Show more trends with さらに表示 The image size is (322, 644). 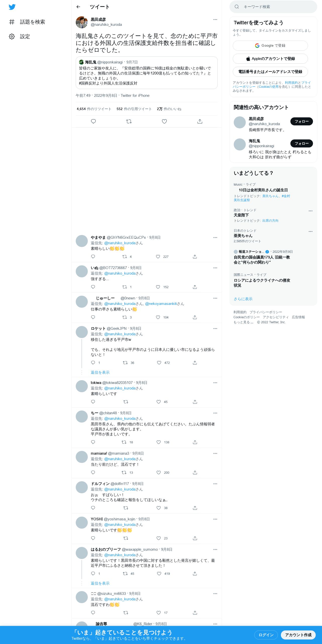click(243, 299)
